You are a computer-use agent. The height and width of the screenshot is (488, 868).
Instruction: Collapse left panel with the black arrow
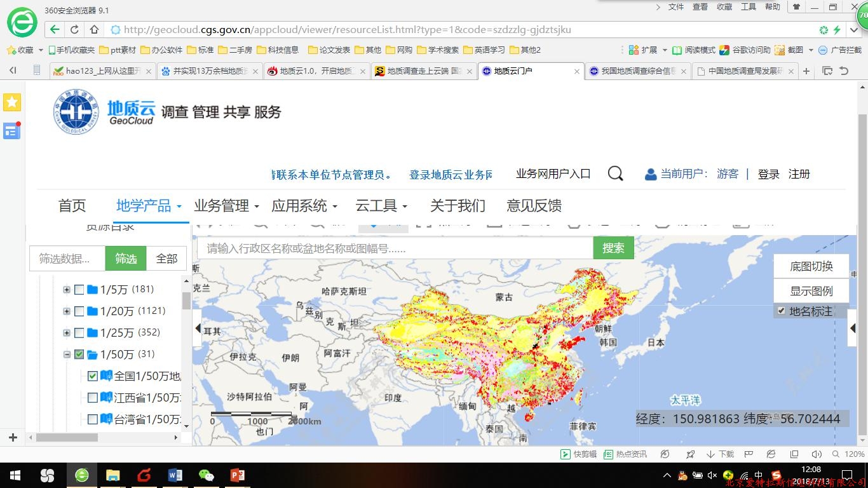click(198, 329)
